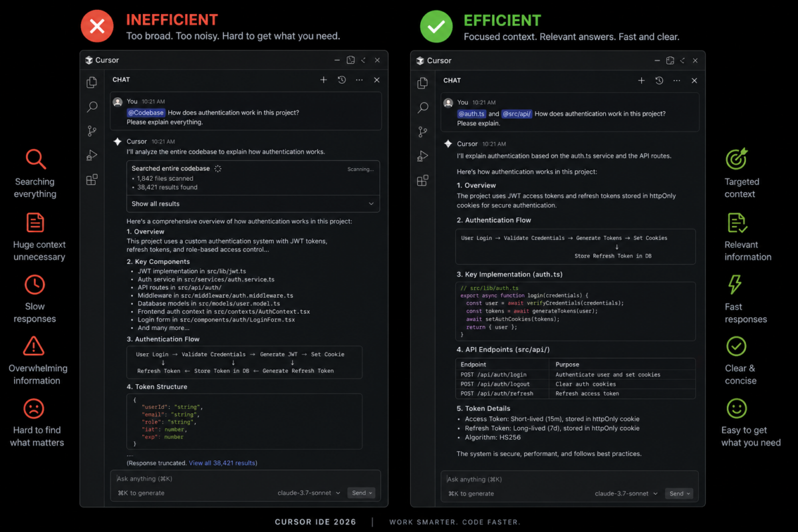Click back chevron in Inefficient window title bar
Image resolution: width=798 pixels, height=532 pixels.
coord(364,60)
